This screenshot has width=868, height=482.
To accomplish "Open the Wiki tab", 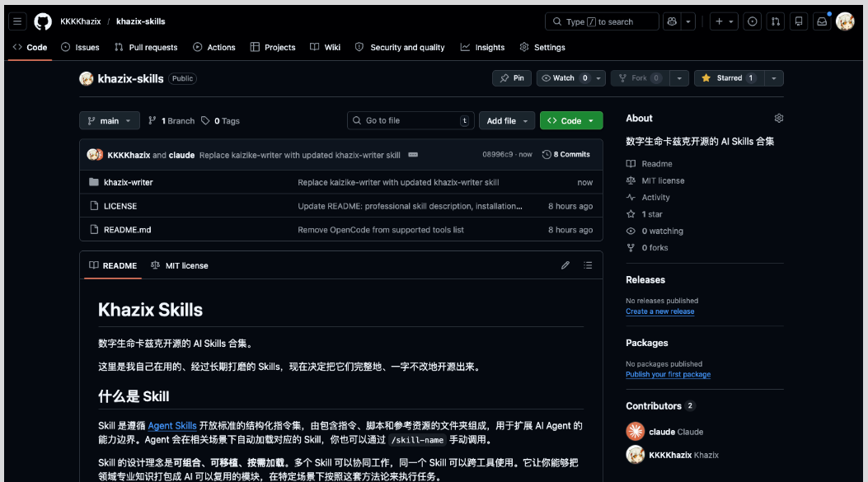I will [326, 48].
